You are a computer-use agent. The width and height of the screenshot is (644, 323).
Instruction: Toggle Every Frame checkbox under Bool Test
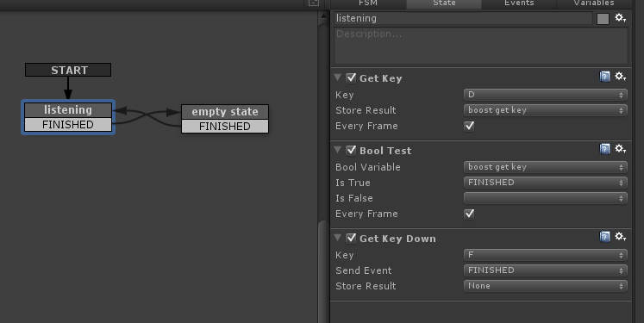tap(469, 214)
